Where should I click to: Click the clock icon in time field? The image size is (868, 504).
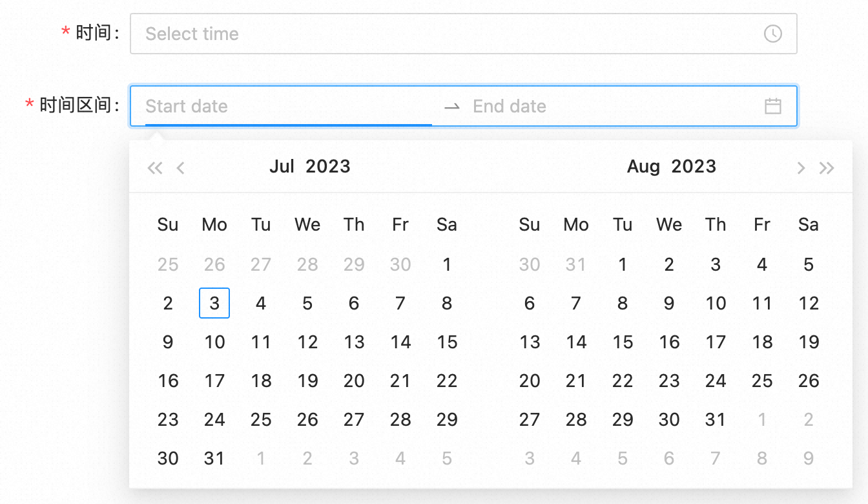click(772, 34)
